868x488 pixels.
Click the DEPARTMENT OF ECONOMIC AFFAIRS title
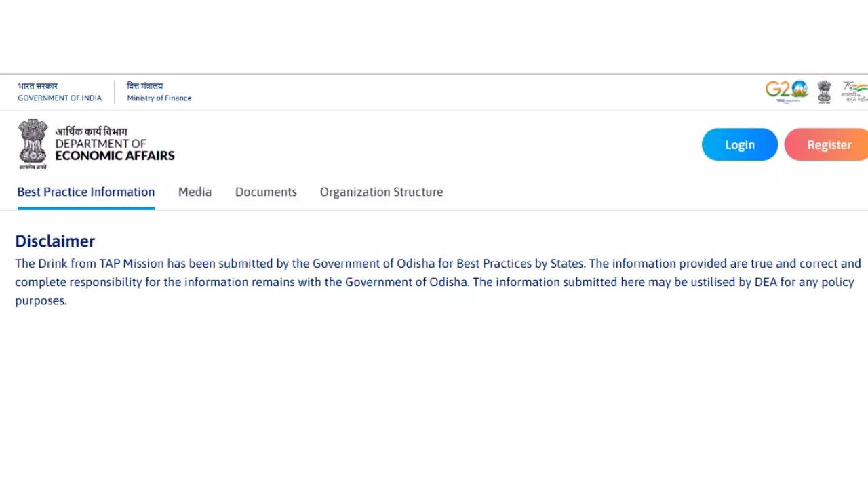(x=115, y=150)
